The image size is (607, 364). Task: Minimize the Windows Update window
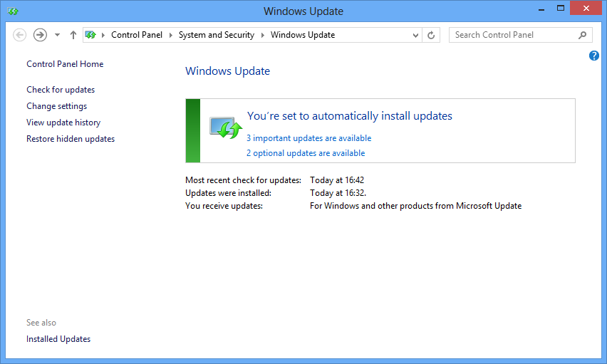click(541, 9)
